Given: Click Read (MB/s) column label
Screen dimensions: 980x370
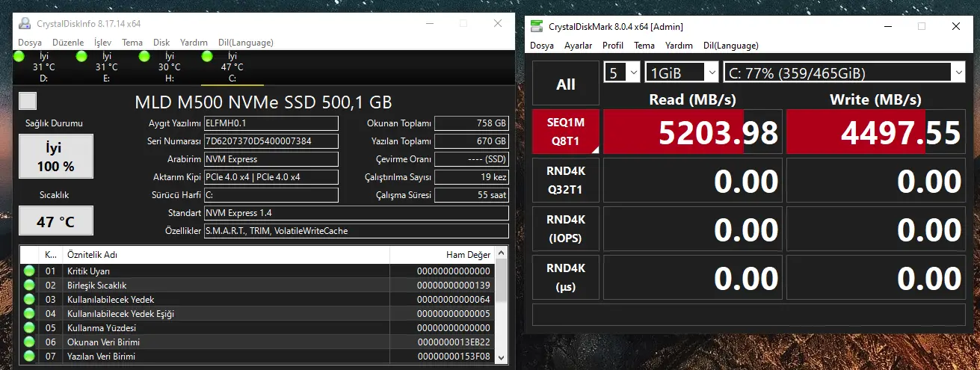Looking at the screenshot, I should coord(692,99).
